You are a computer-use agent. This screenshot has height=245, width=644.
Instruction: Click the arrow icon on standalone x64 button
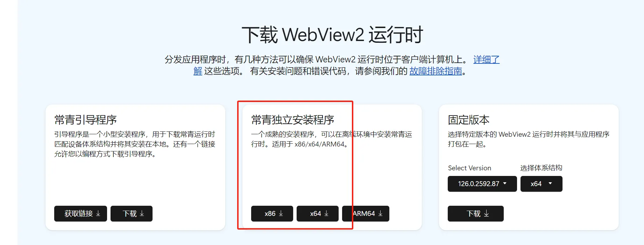(326, 213)
